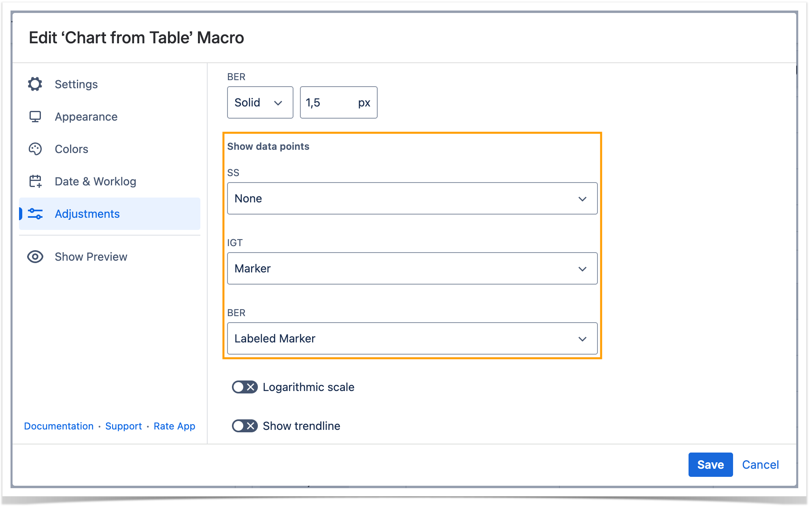Change the BER Solid line style dropdown
This screenshot has height=508, width=812.
tap(260, 102)
